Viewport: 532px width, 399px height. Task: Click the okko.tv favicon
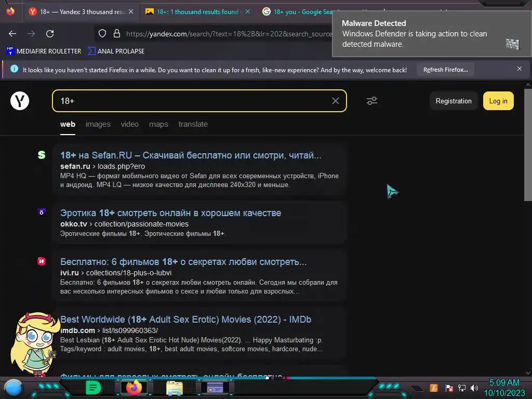(x=42, y=212)
